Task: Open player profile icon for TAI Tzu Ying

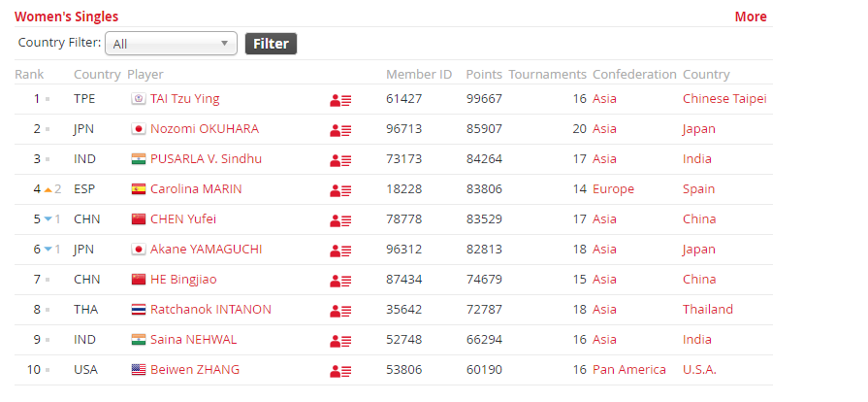Action: 340,100
